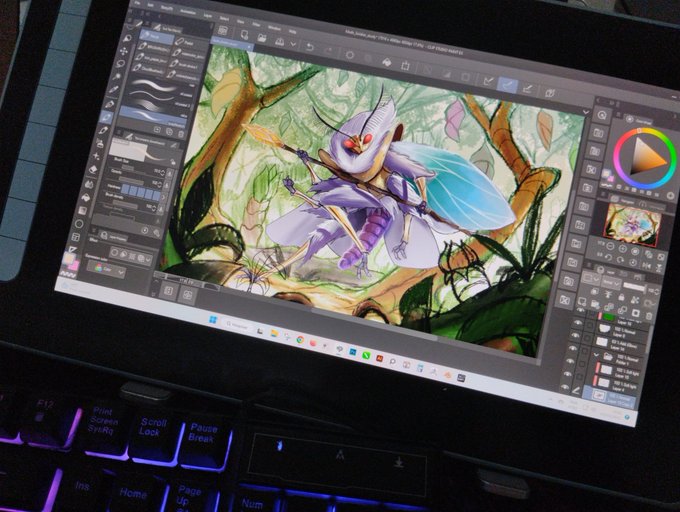Click the trash icon in Layer palette

click(649, 316)
